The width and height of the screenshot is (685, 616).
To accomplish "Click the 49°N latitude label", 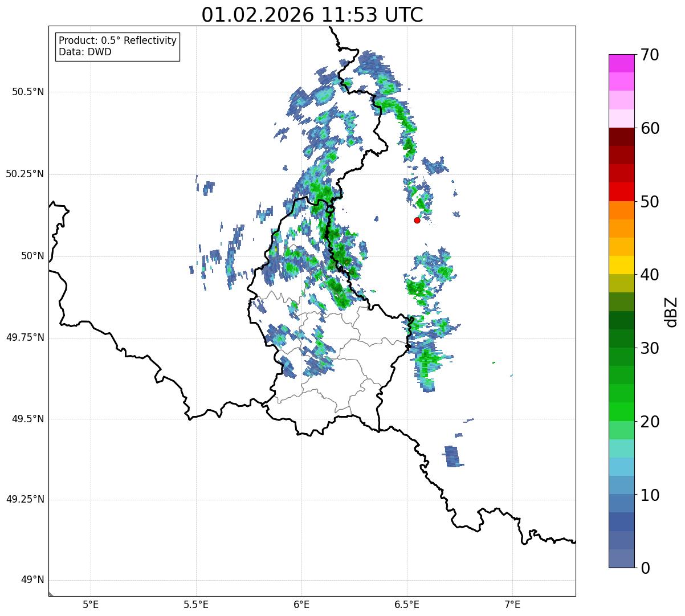I will pyautogui.click(x=32, y=580).
